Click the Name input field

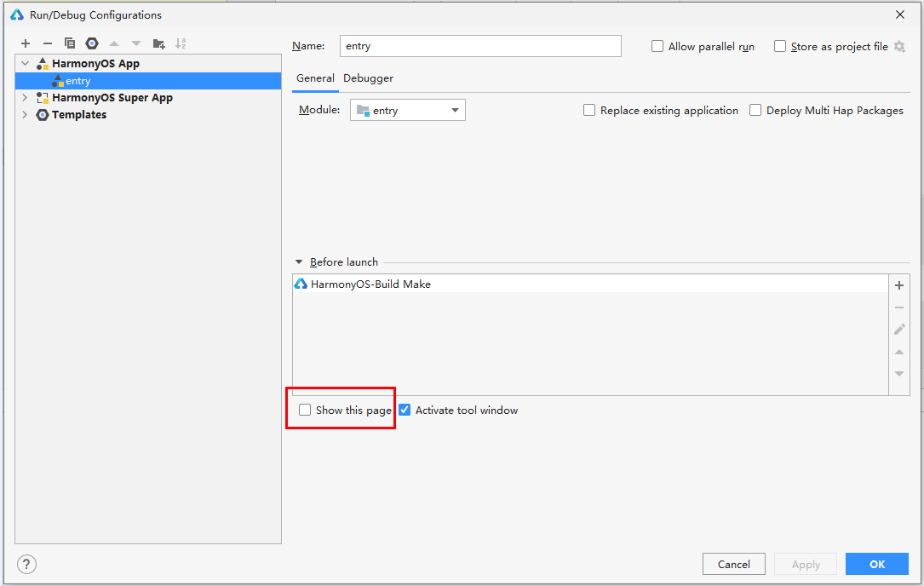click(x=480, y=46)
